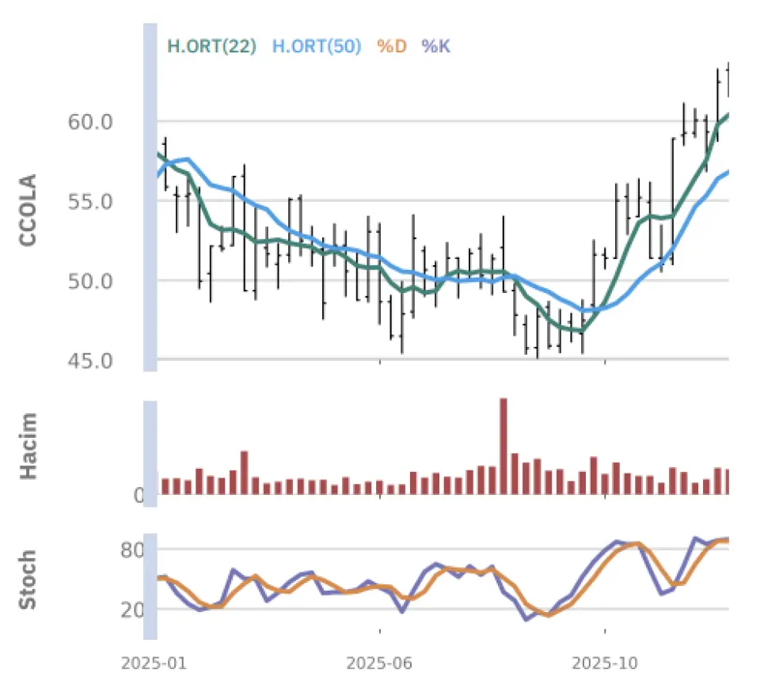Toggle the H.ORT(50) legend entry
760x700 pixels.
(317, 47)
